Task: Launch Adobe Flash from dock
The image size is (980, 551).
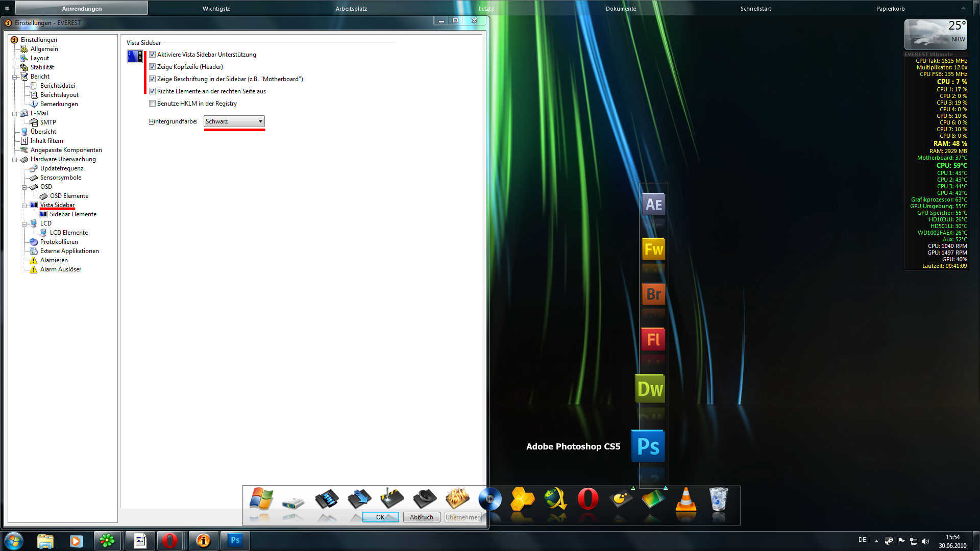Action: click(x=653, y=339)
